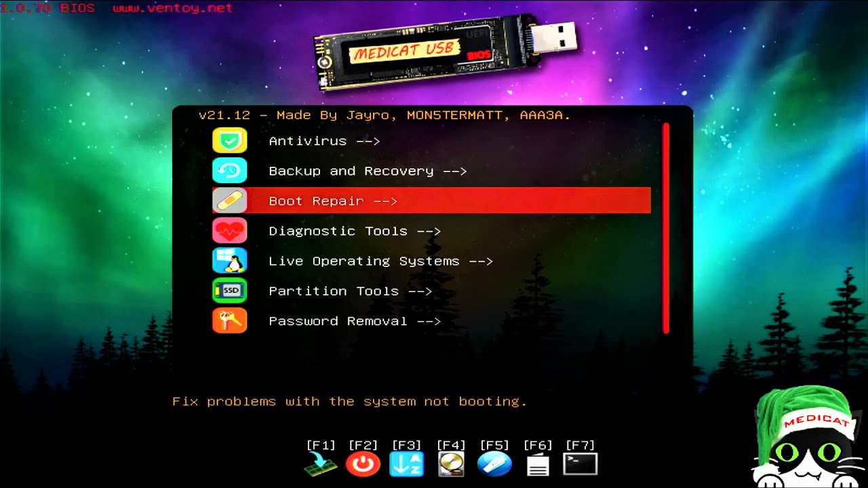Image resolution: width=868 pixels, height=488 pixels.
Task: Click the terminal icon under F7
Action: click(x=580, y=464)
